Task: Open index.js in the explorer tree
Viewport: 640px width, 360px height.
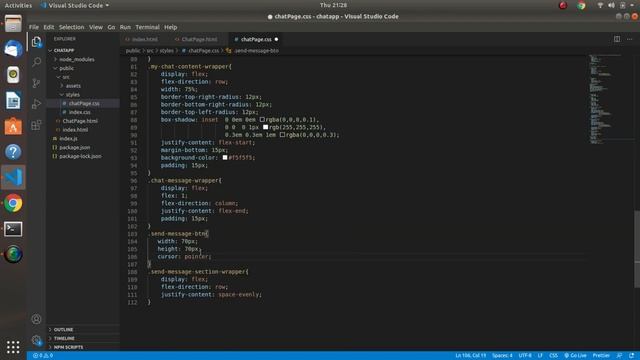Action: (x=69, y=139)
